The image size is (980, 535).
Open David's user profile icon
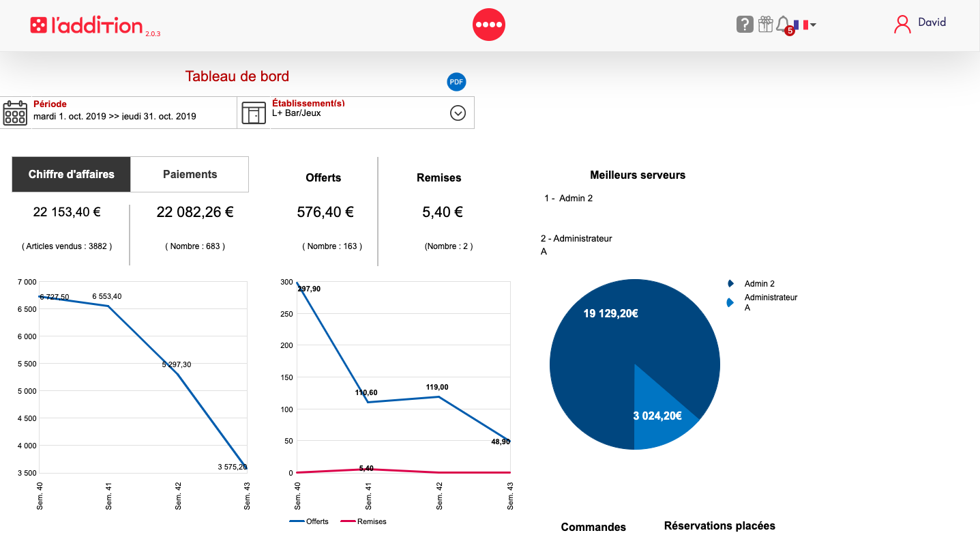pos(902,25)
